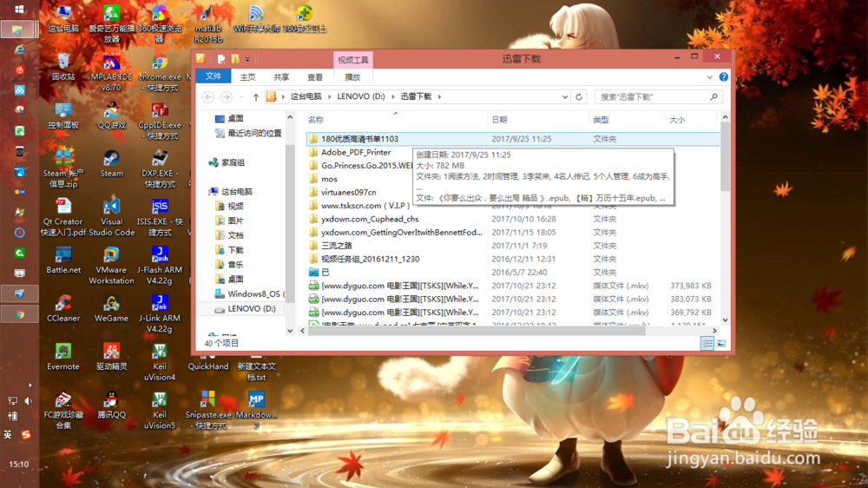The image size is (868, 488).
Task: Launch WeGame desktop icon
Action: tap(111, 308)
